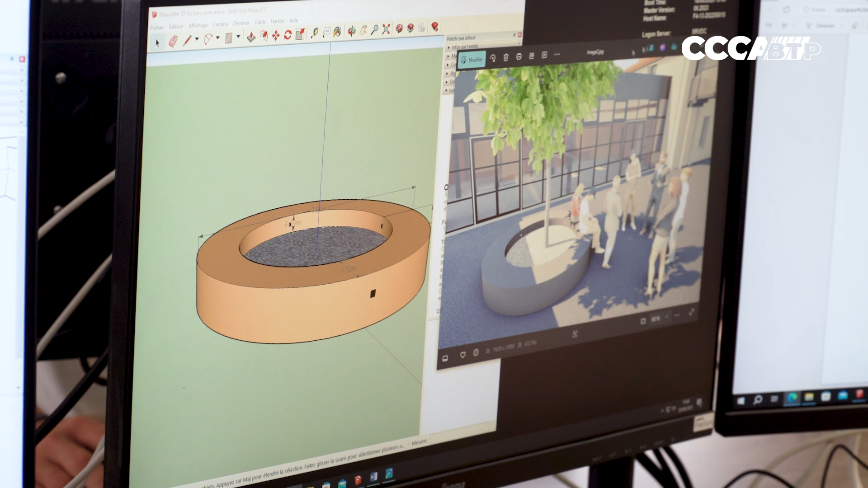Toggle the filmstrip at photo viewer bottom-left

pos(445,358)
